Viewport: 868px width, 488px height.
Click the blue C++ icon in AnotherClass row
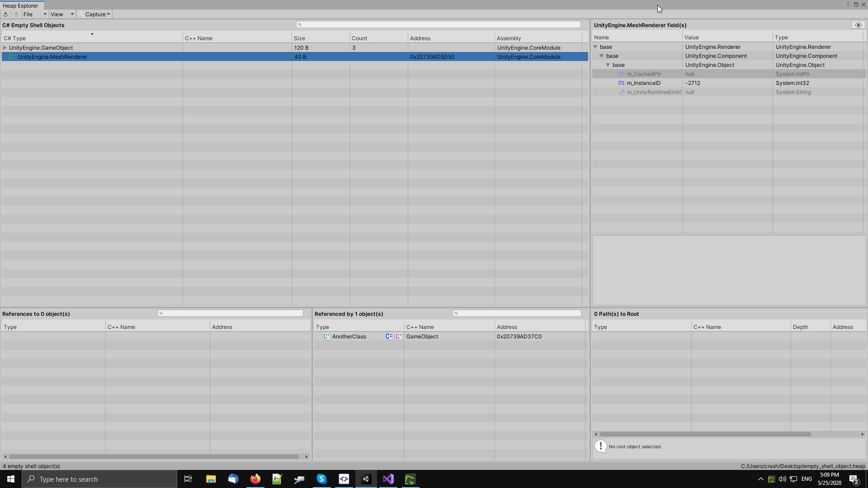tap(389, 337)
